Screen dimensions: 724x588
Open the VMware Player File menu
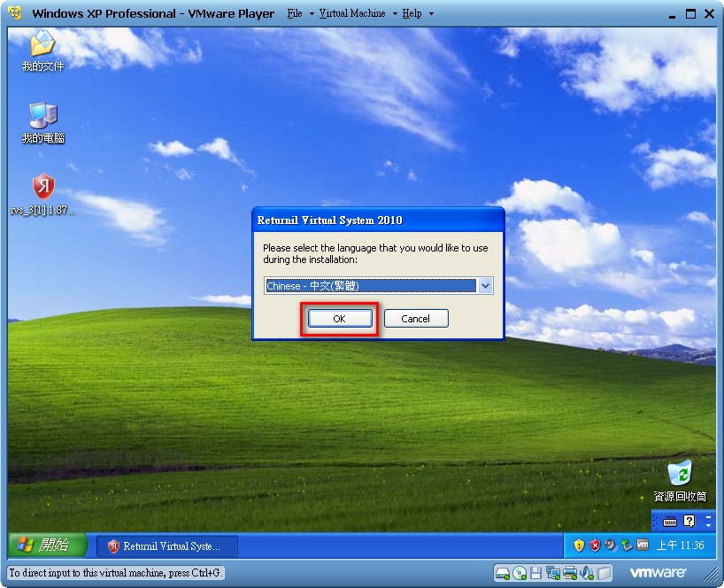(295, 13)
